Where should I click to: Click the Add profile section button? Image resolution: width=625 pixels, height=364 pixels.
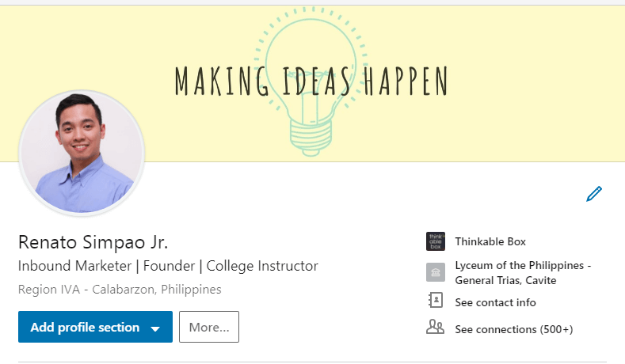(95, 327)
